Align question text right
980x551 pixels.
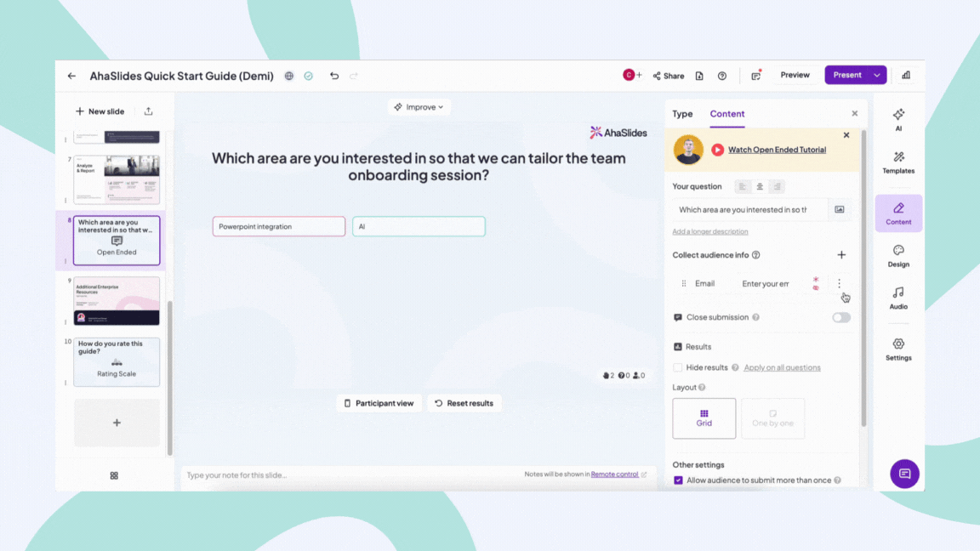[777, 186]
